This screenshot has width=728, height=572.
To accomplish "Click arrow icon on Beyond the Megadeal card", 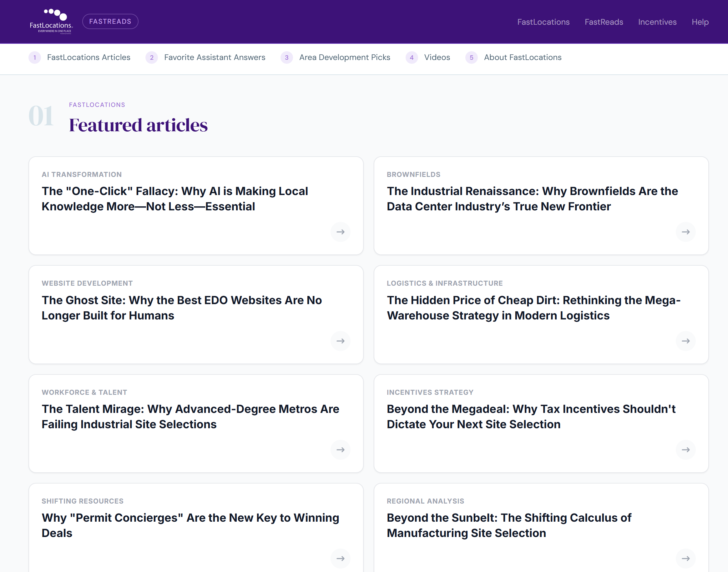I will (685, 450).
